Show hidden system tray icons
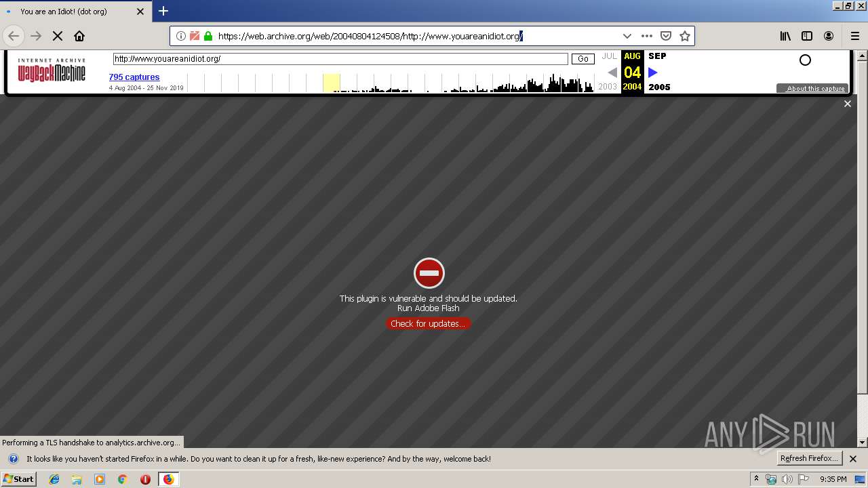Image resolution: width=868 pixels, height=488 pixels. pos(756,479)
